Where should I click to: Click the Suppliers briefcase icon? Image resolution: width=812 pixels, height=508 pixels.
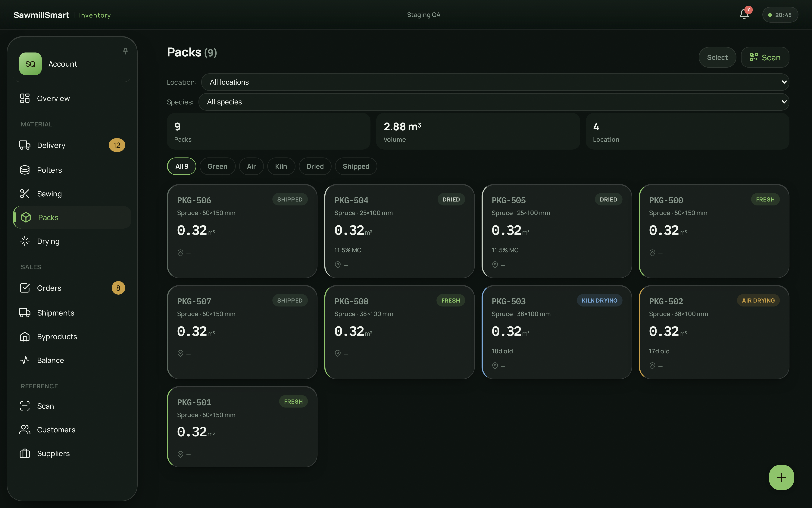coord(25,453)
